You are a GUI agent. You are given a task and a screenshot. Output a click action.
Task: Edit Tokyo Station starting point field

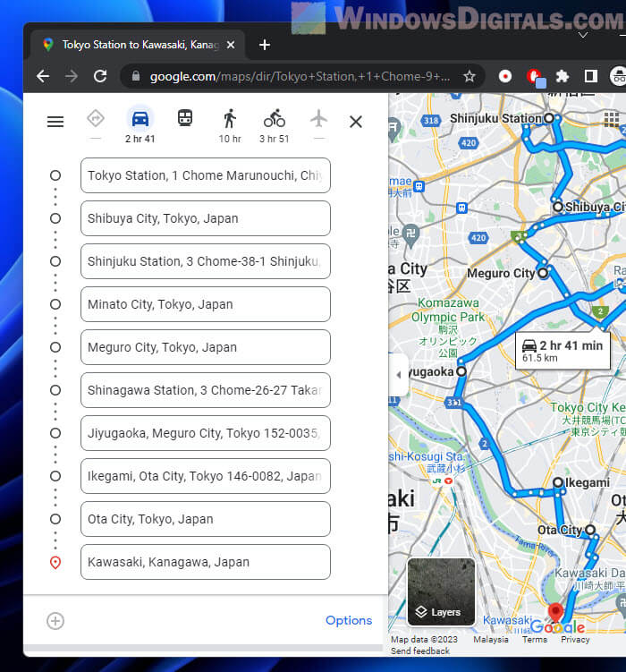click(206, 175)
